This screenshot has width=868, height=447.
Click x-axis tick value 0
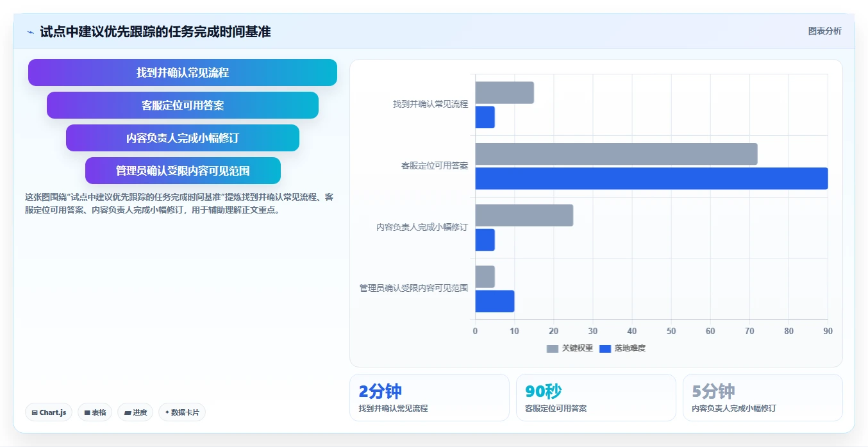(x=475, y=331)
